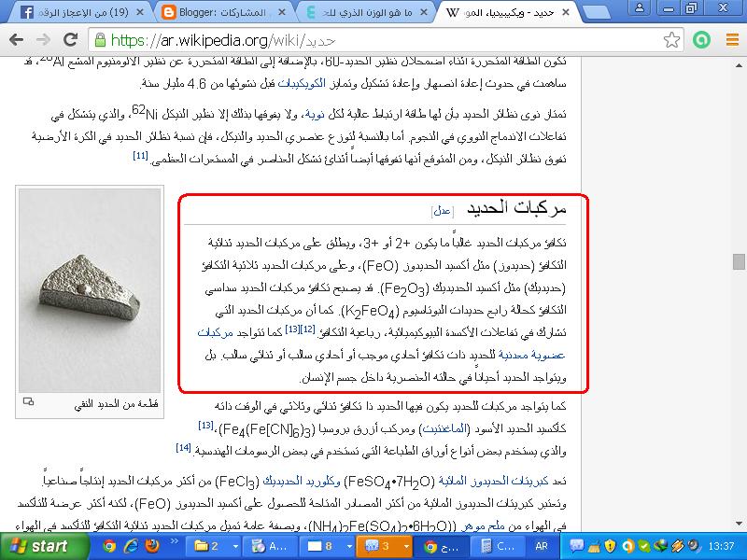The height and width of the screenshot is (560, 747).
Task: Click the image caption قطعة من الحديد النقي
Action: tap(116, 404)
